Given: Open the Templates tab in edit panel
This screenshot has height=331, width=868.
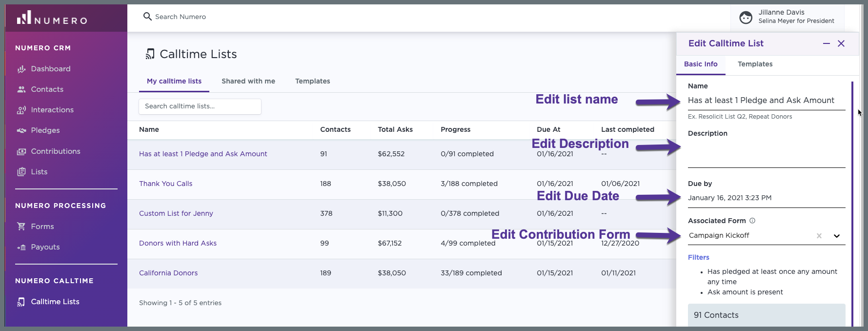Looking at the screenshot, I should (755, 64).
